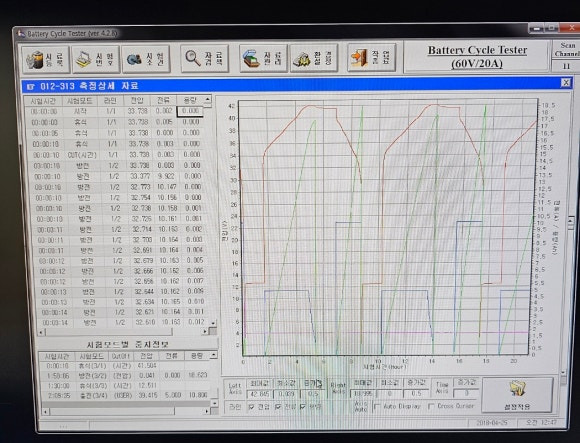This screenshot has height=443, width=580.
Task: Open test registration with the battery icon button
Action: pyautogui.click(x=45, y=59)
